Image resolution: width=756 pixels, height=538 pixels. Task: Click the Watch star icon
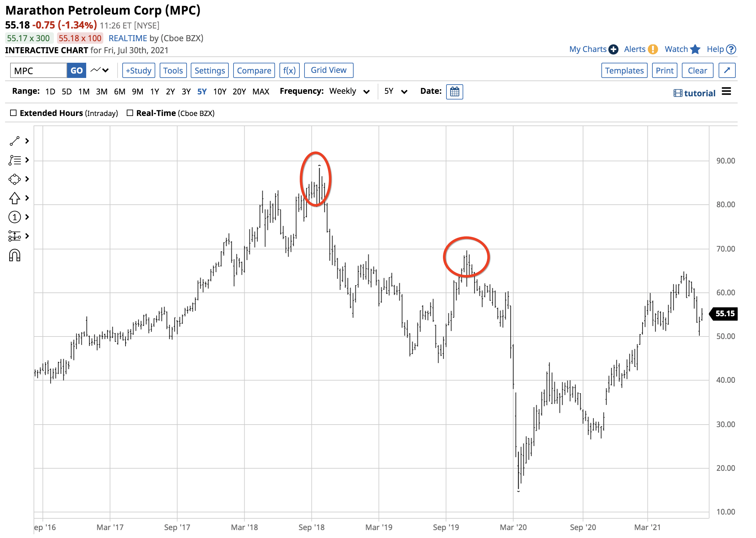tap(695, 49)
